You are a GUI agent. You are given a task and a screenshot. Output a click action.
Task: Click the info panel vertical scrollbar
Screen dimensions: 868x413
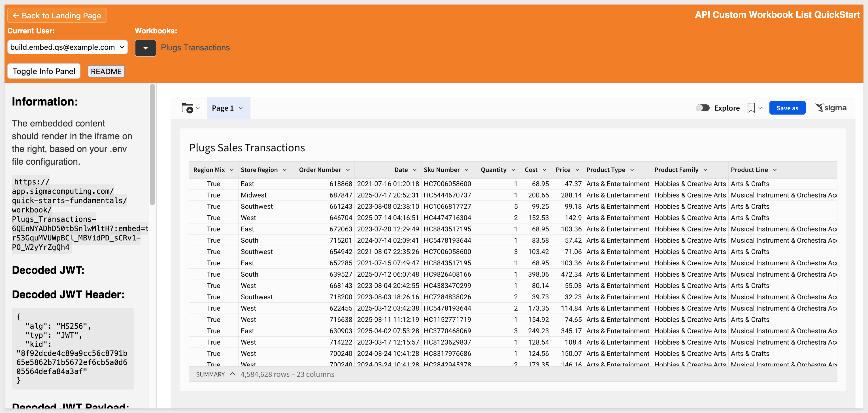tap(152, 145)
